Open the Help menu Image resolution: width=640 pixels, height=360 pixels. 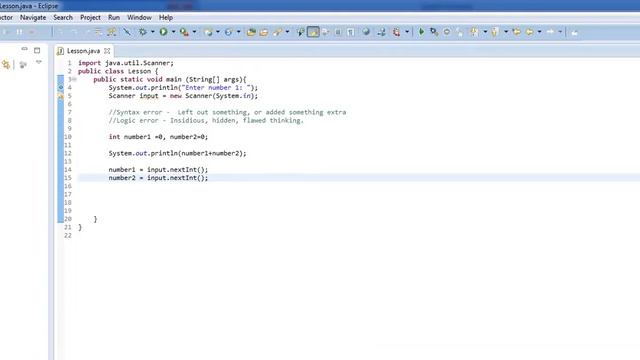coord(166,18)
